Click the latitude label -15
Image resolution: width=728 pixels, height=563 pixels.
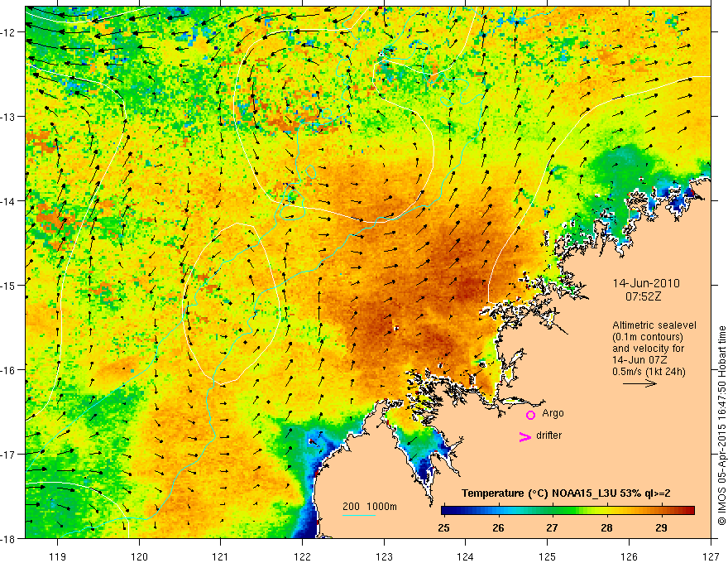click(x=9, y=285)
